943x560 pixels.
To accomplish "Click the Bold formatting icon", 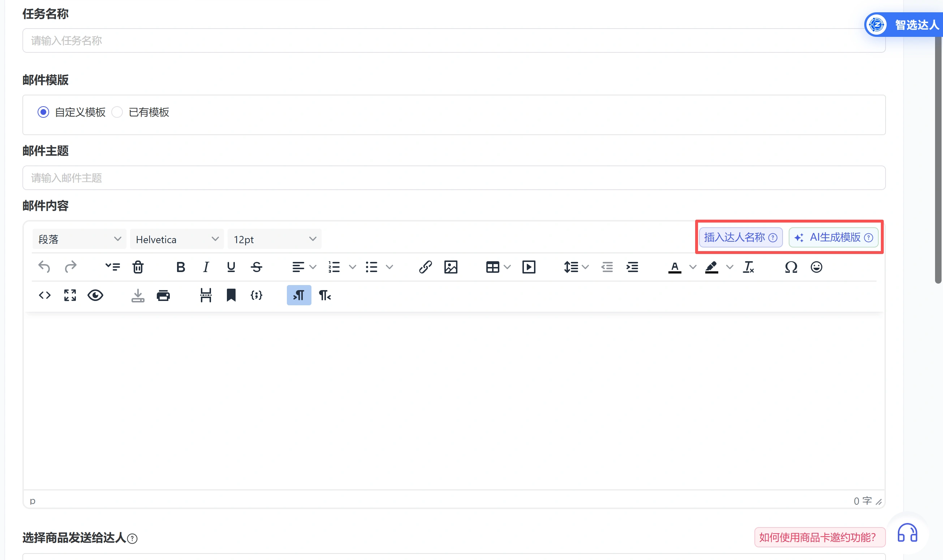I will point(180,267).
